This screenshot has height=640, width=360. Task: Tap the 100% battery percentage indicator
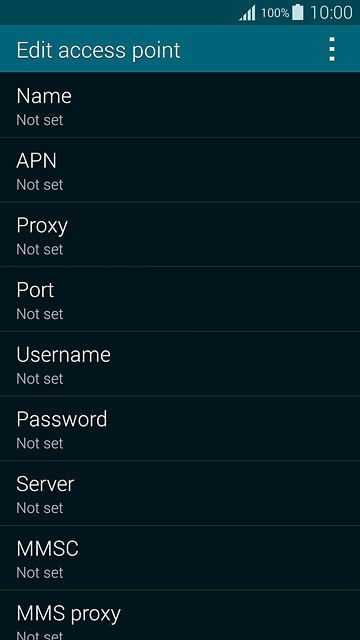click(x=275, y=13)
